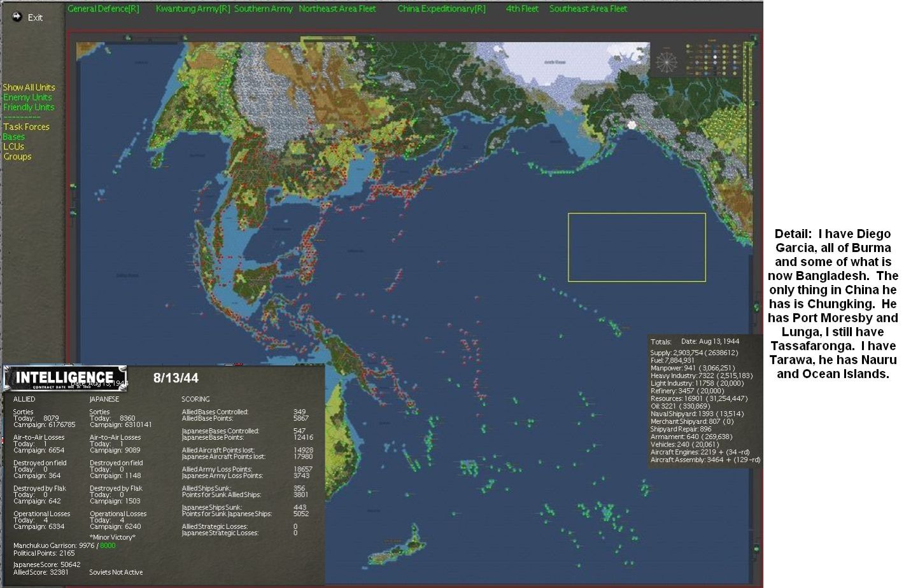
Task: Click the Merchant Shipyard total line
Action: click(x=691, y=421)
